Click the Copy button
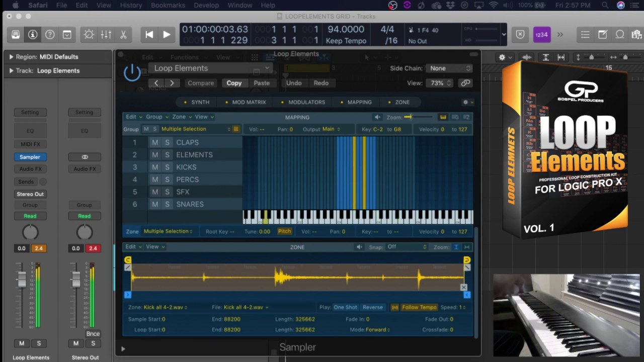The image size is (644, 362). 234,83
